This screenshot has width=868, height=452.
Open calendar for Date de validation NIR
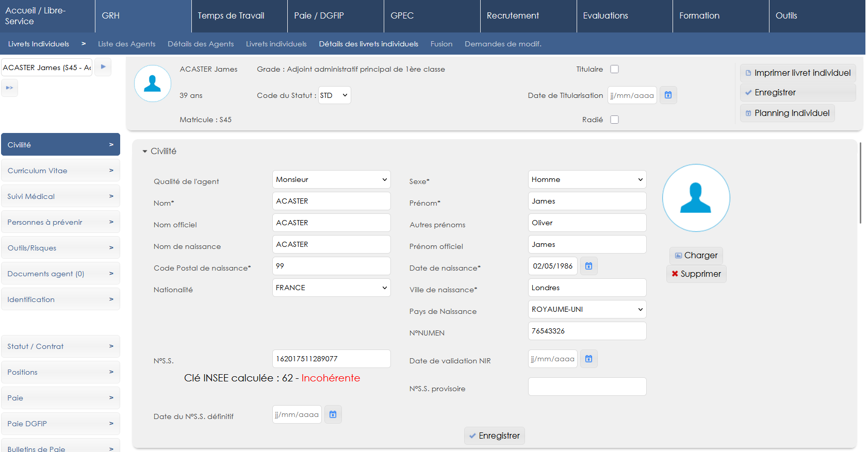588,359
